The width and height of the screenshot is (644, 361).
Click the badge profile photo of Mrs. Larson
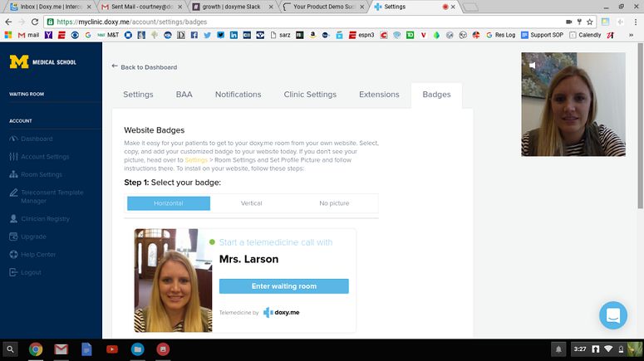point(173,281)
